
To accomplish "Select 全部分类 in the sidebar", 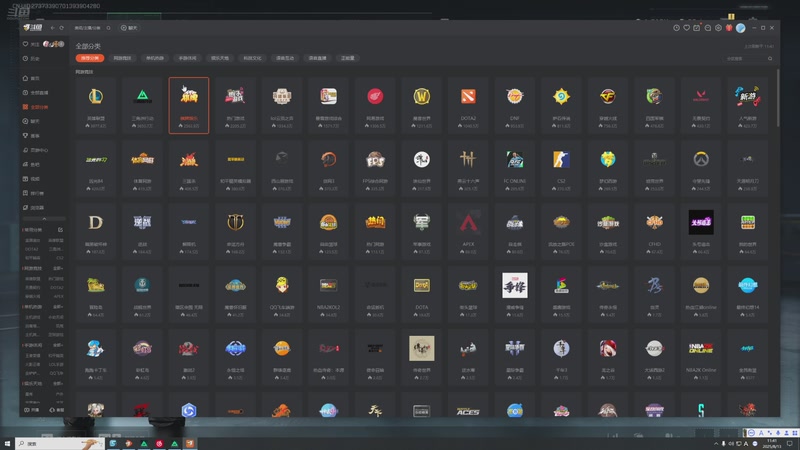I will click(x=36, y=107).
